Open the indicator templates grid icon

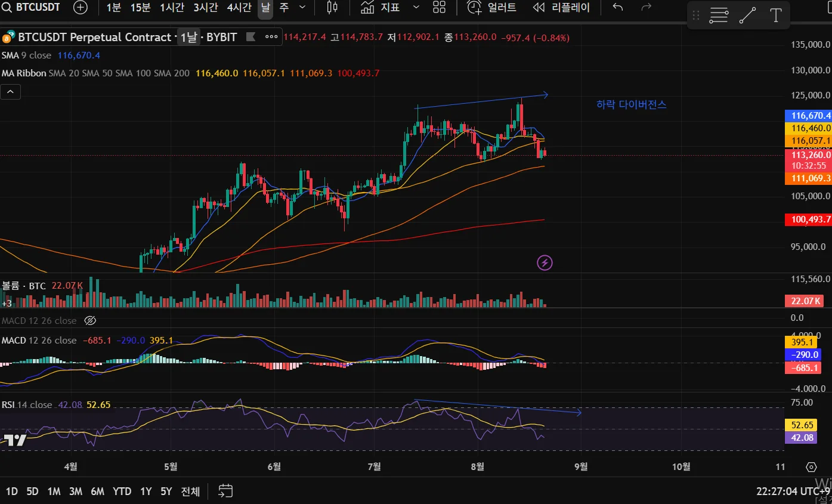439,8
